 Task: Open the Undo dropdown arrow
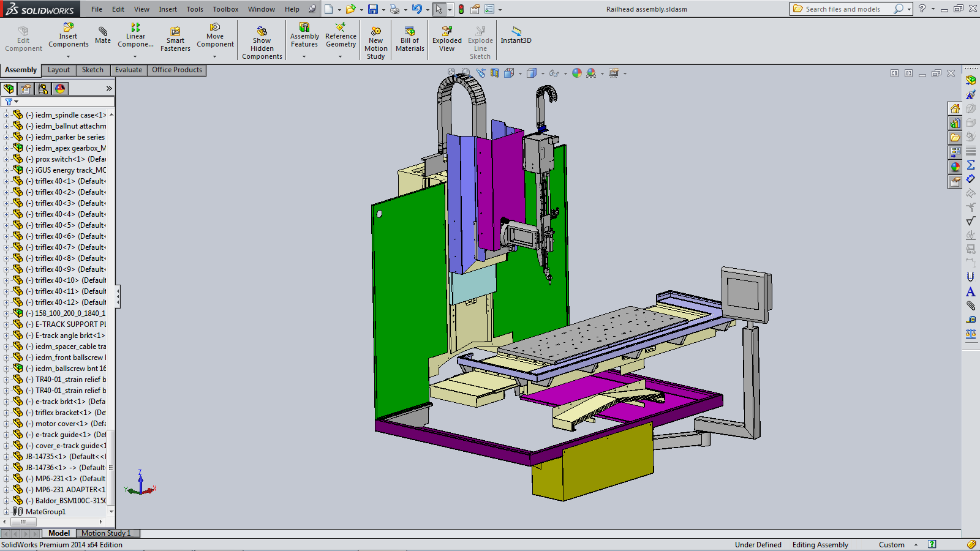click(428, 10)
